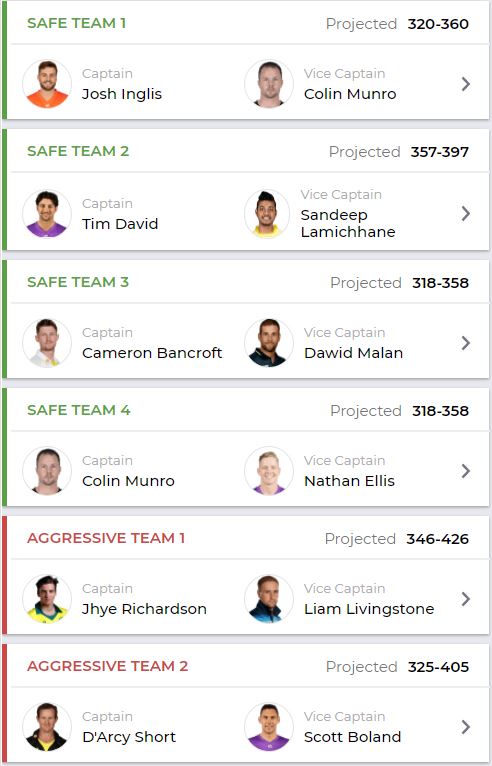Click Tim David captain avatar

pyautogui.click(x=47, y=213)
